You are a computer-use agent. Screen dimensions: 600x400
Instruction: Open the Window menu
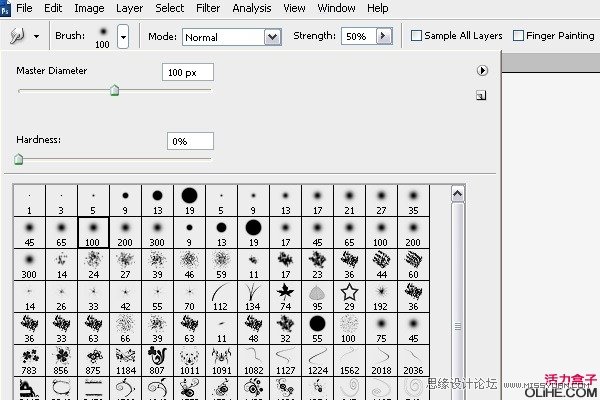tap(336, 8)
